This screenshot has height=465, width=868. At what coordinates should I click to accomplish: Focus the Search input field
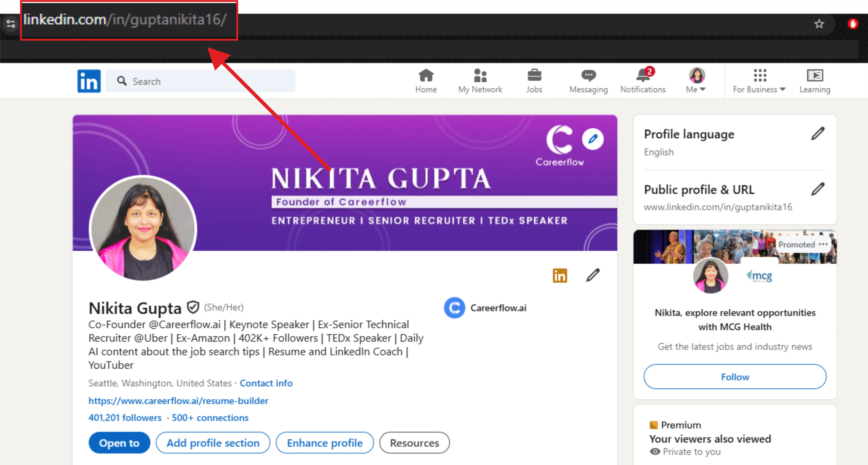click(201, 81)
